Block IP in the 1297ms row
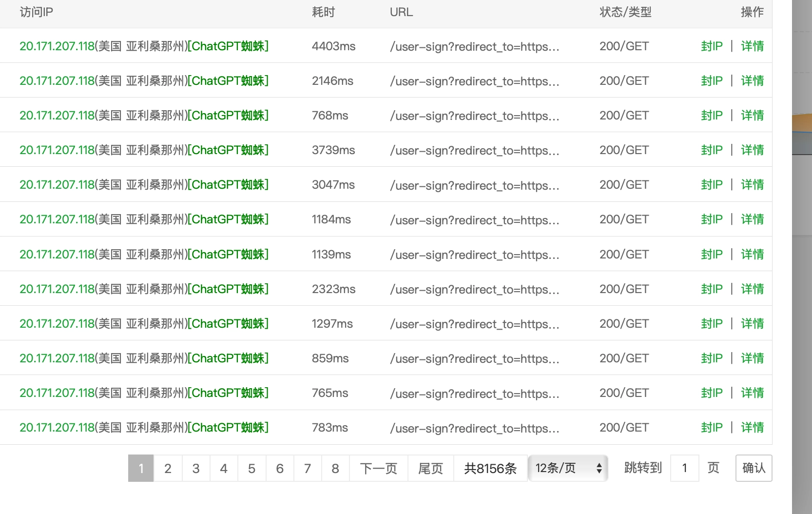 712,323
